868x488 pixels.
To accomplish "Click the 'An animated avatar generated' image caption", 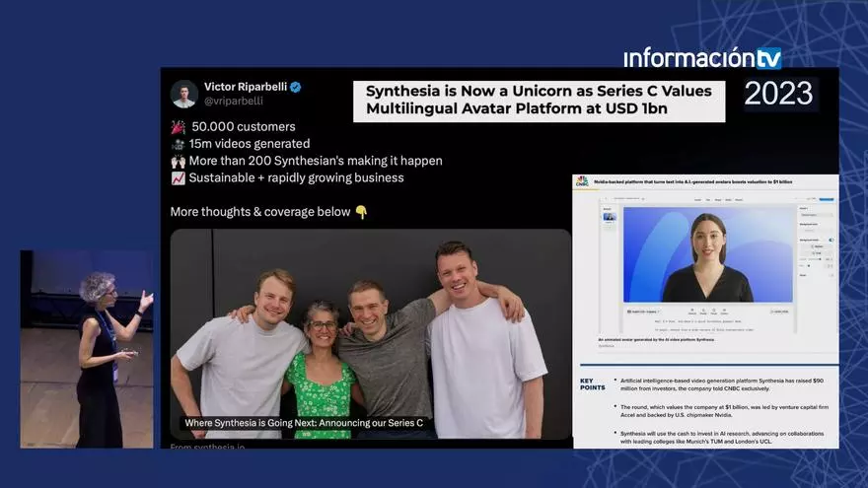I will 656,340.
